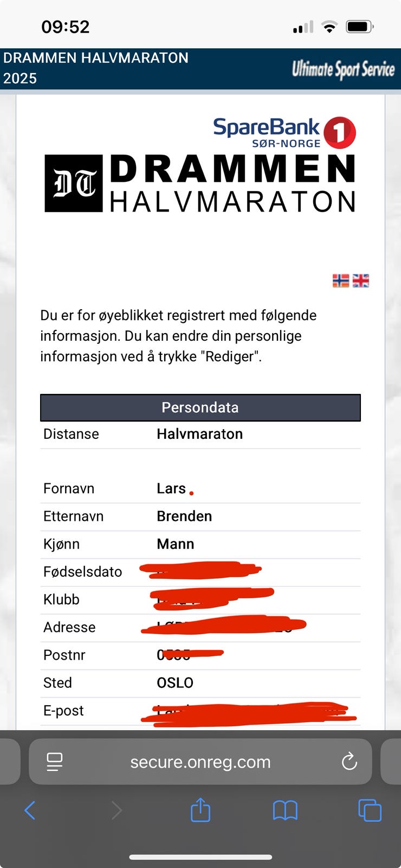This screenshot has height=868, width=401.
Task: Tap the battery icon in status bar
Action: click(x=360, y=27)
